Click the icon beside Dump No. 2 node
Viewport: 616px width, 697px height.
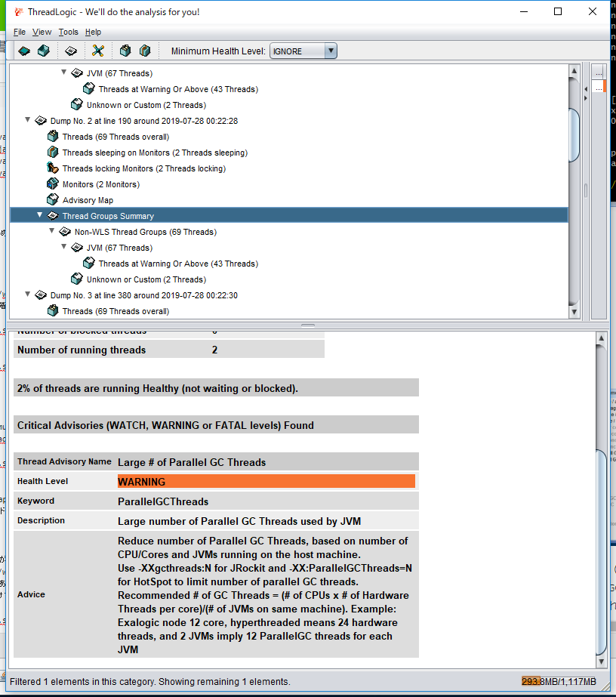coord(41,121)
